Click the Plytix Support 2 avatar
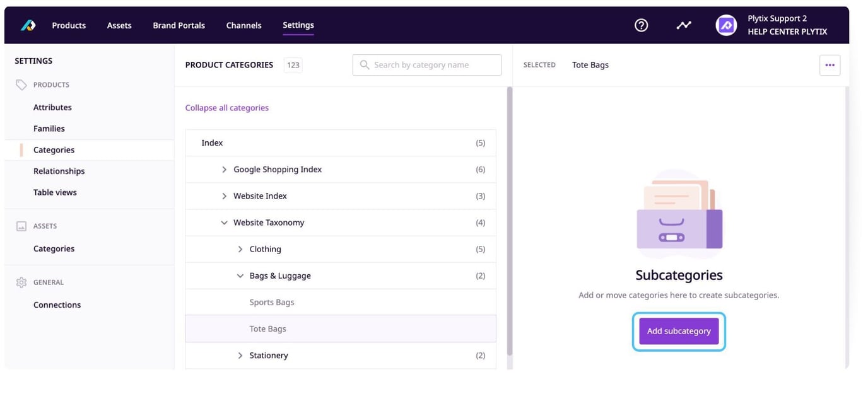Viewport: 868px width, 394px height. pyautogui.click(x=726, y=25)
